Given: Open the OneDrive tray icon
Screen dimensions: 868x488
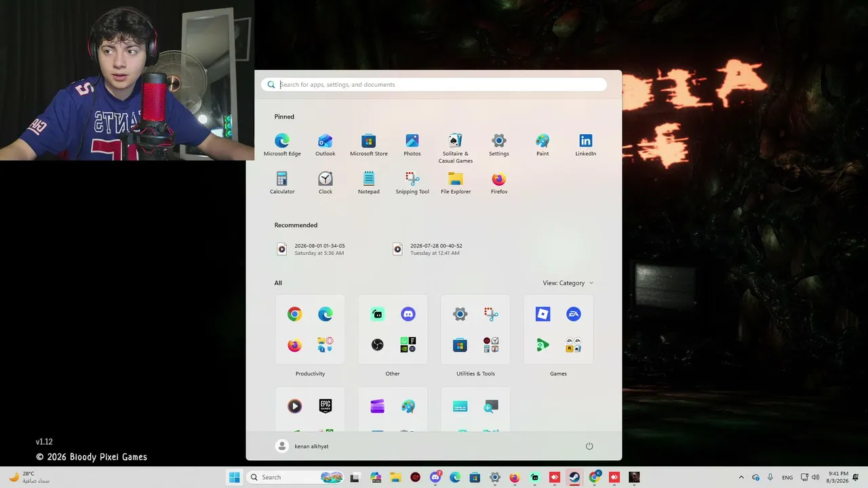Looking at the screenshot, I should click(x=755, y=477).
